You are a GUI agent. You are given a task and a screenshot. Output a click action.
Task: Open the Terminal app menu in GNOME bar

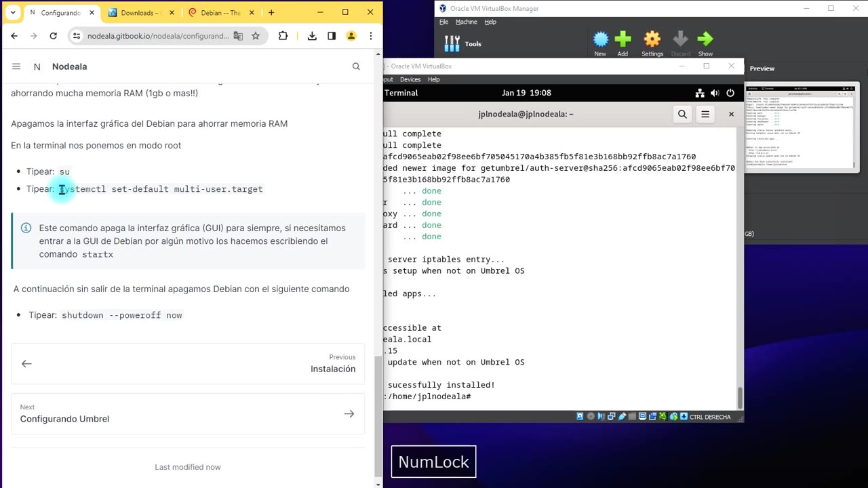[401, 93]
